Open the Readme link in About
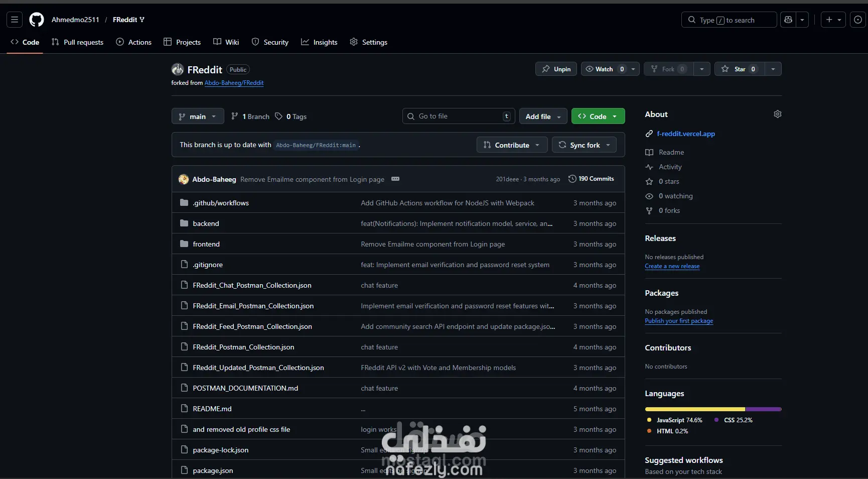Viewport: 868px width, 479px height. tap(671, 152)
